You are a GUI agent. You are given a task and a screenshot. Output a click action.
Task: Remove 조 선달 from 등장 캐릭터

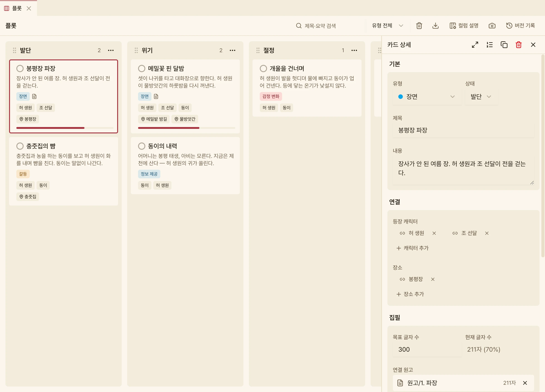[x=487, y=233]
